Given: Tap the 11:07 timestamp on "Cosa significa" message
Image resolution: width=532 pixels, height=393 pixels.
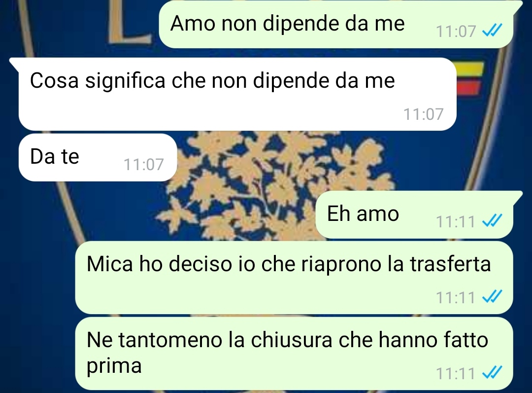Looking at the screenshot, I should 424,114.
